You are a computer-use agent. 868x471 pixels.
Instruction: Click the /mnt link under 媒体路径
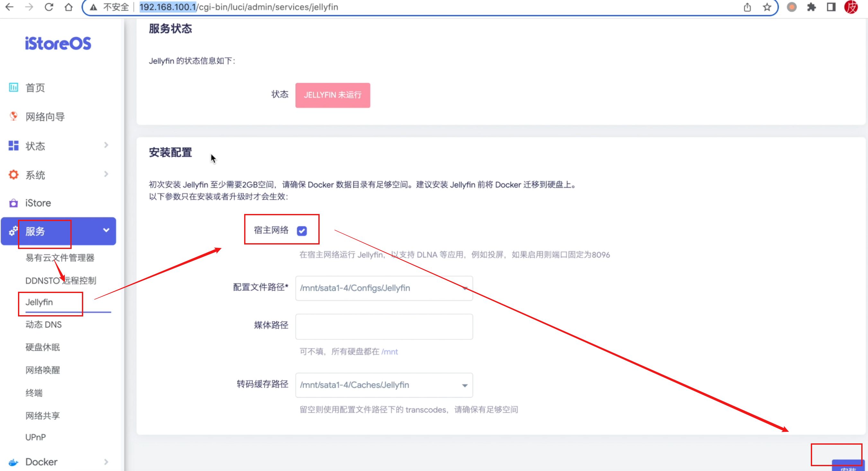click(x=390, y=352)
